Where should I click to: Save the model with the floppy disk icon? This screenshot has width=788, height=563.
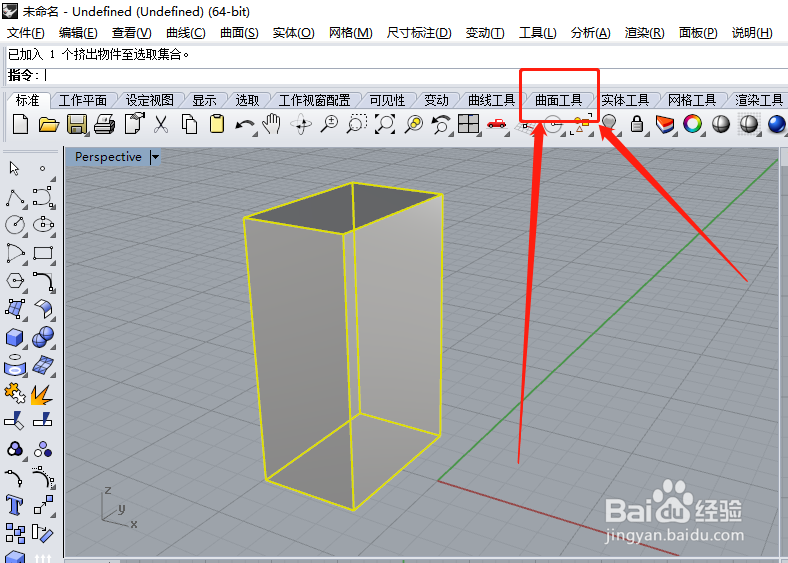77,124
